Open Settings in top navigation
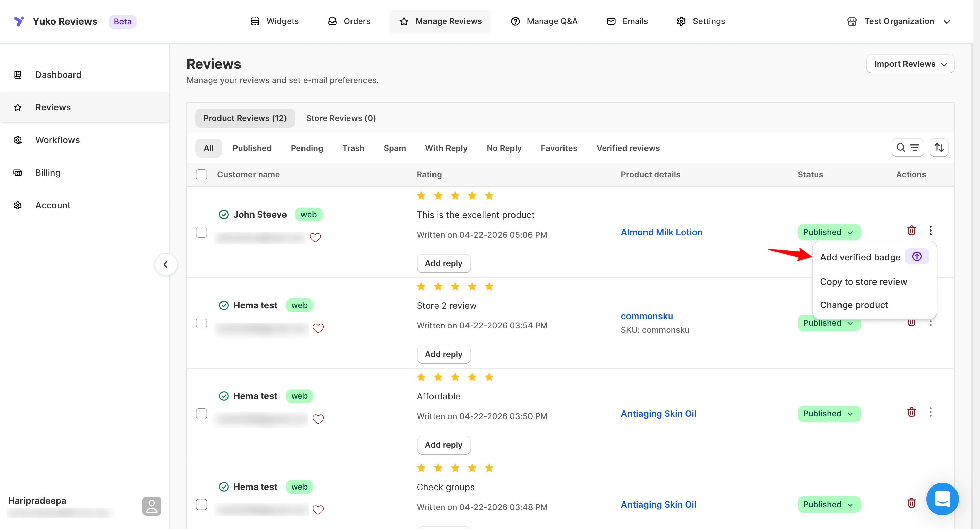Viewport: 980px width, 529px height. click(701, 21)
